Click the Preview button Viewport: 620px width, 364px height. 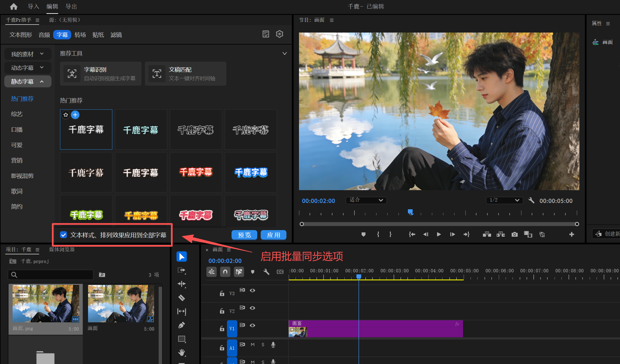click(x=244, y=235)
